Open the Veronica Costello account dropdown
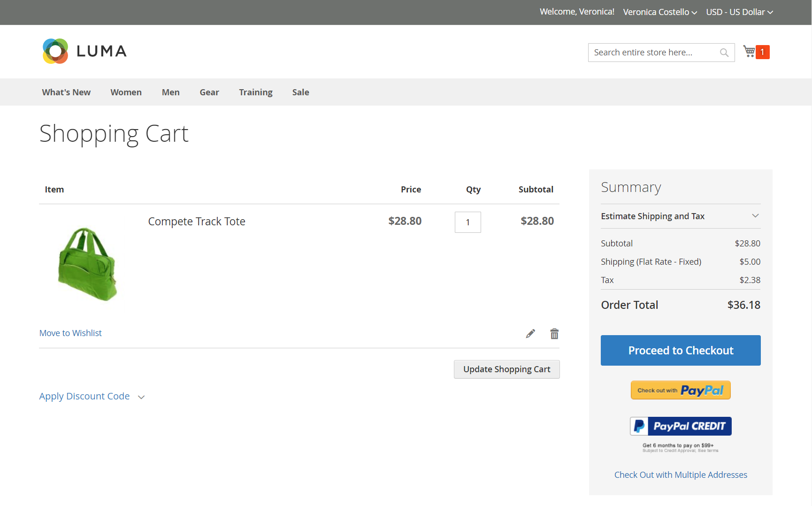812x506 pixels. pos(659,12)
